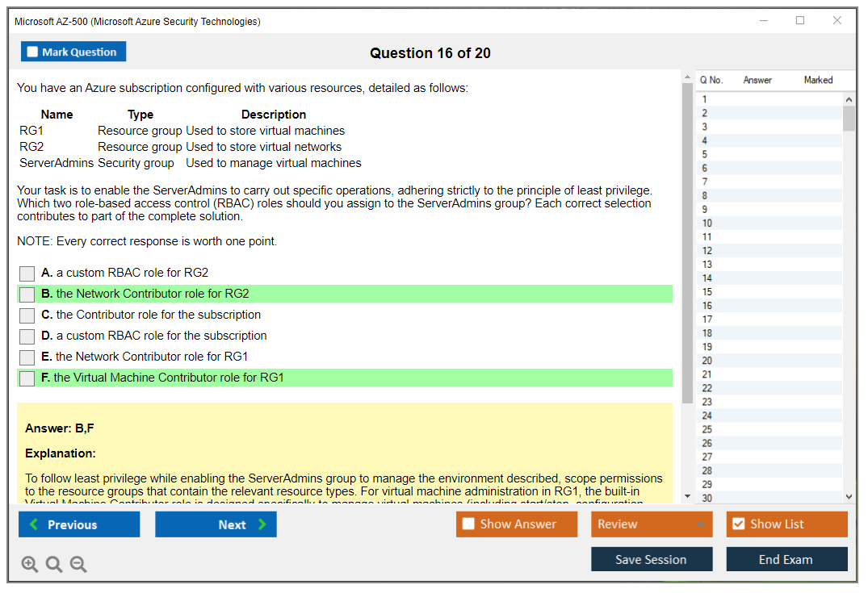Viewport: 868px width, 593px height.
Task: Toggle the Mark Question checkbox
Action: pos(33,52)
